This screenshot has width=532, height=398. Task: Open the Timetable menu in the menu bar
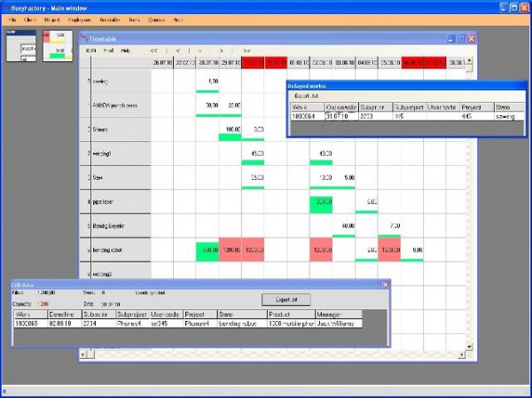(x=110, y=20)
